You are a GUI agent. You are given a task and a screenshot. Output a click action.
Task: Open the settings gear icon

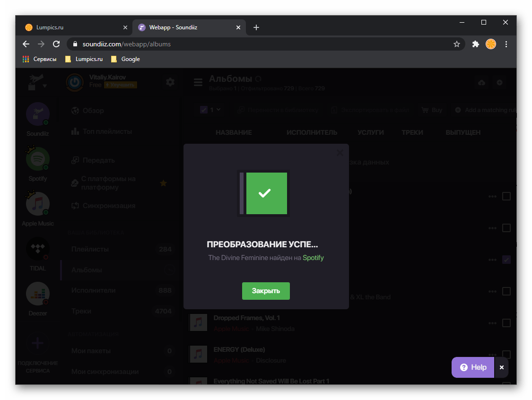coord(170,82)
